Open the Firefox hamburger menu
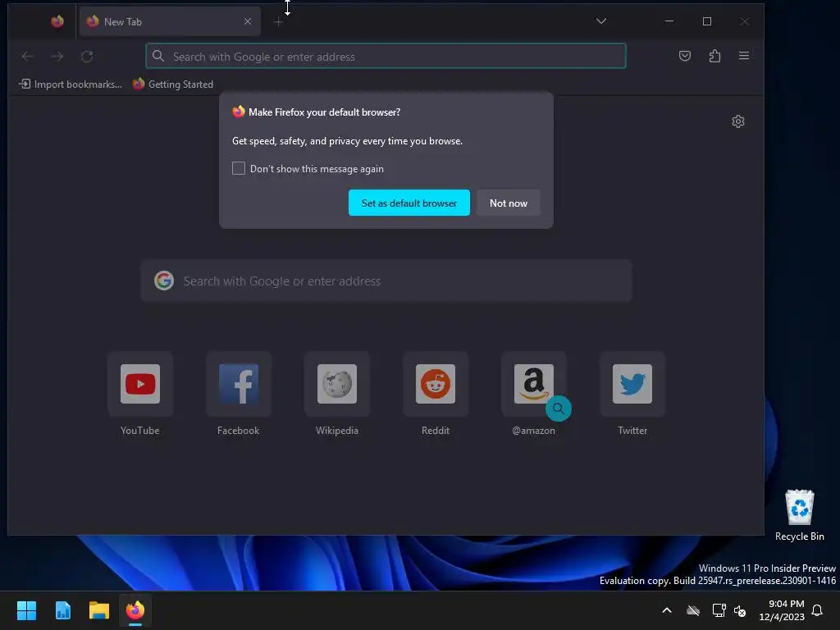 (743, 56)
